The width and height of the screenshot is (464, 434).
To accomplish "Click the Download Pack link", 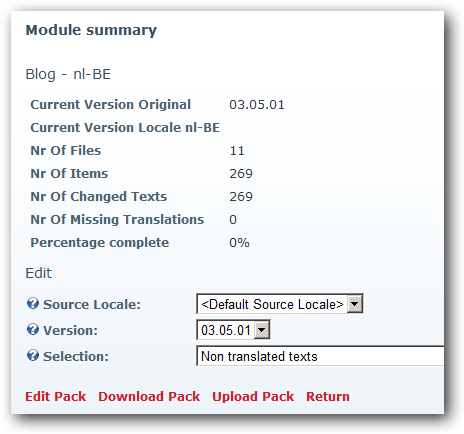I will [x=149, y=396].
